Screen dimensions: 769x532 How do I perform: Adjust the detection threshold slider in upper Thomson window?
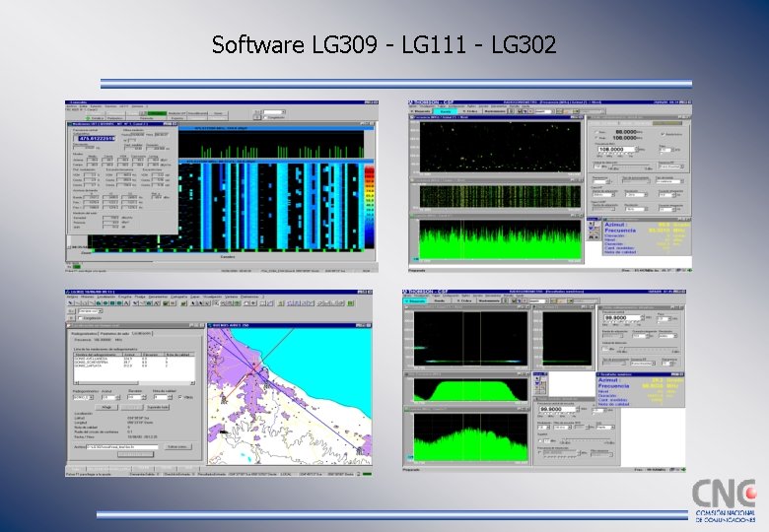632,166
